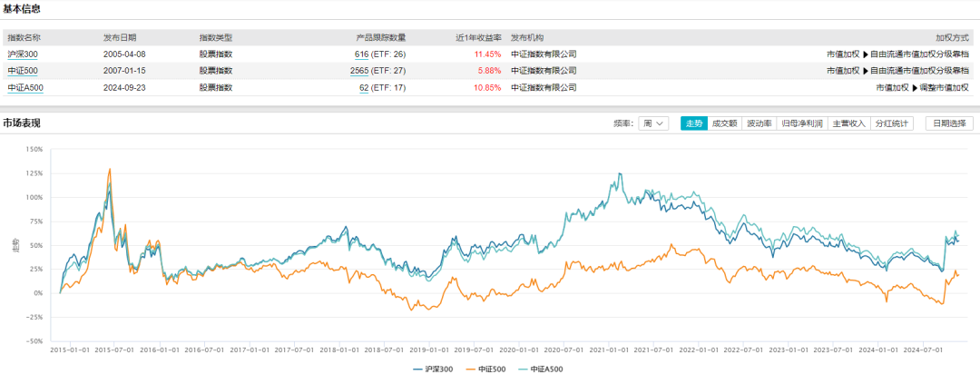Click the 2015-07-01 x-axis label
Viewport: 980px width, 374px height.
tap(113, 349)
